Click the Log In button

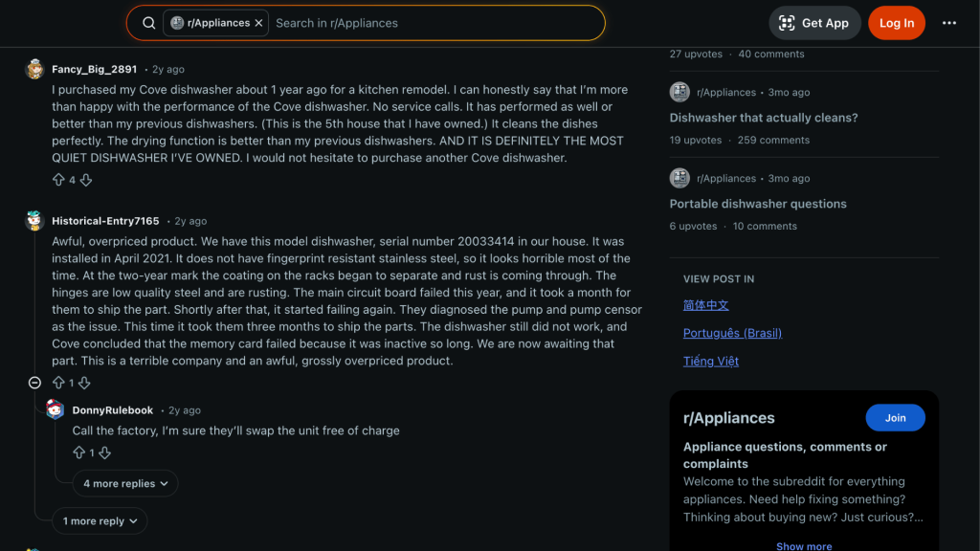[897, 22]
